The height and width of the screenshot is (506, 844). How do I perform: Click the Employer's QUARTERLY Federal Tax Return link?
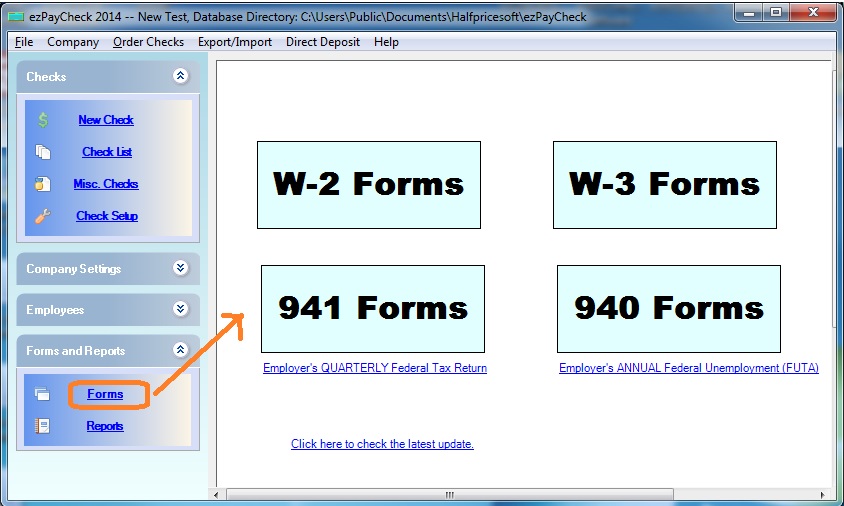pyautogui.click(x=375, y=368)
